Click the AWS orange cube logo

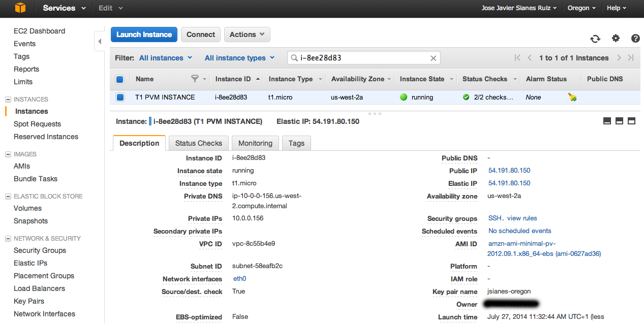(20, 8)
